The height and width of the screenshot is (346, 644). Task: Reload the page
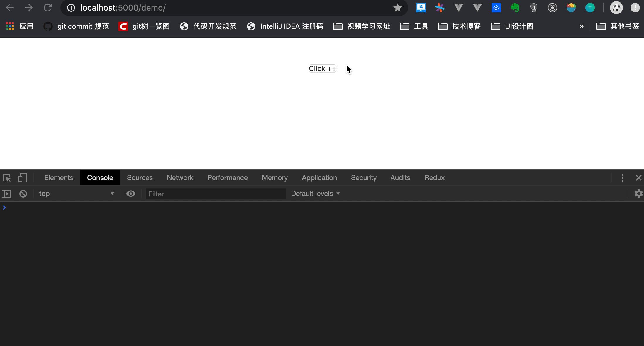(x=48, y=8)
